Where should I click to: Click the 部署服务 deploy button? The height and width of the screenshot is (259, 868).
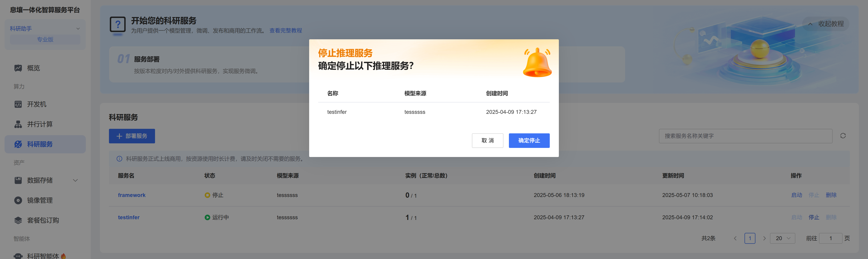pyautogui.click(x=132, y=136)
